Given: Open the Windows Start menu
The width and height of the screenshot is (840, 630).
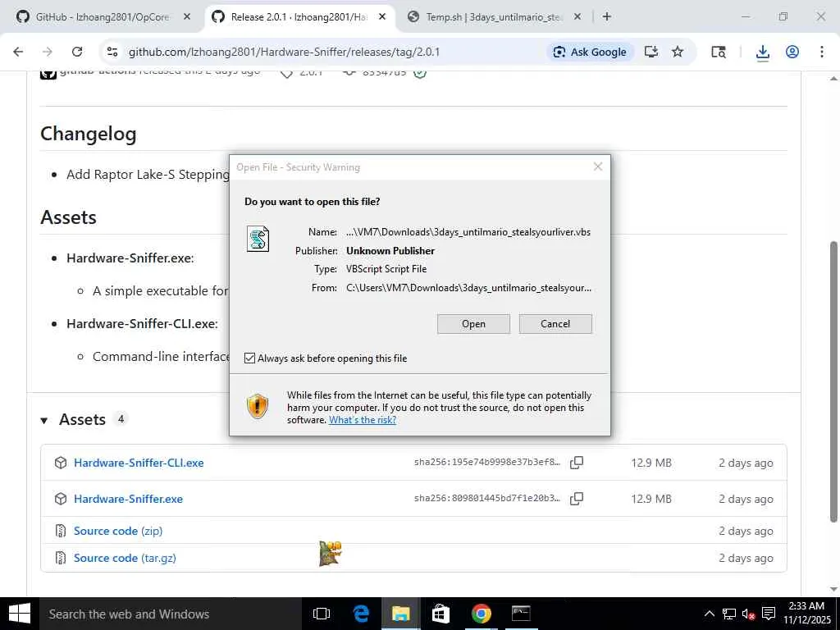Looking at the screenshot, I should (20, 614).
